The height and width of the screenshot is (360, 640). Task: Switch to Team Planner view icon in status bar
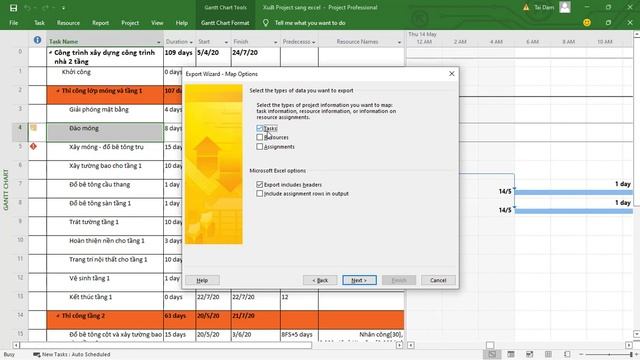[529, 354]
